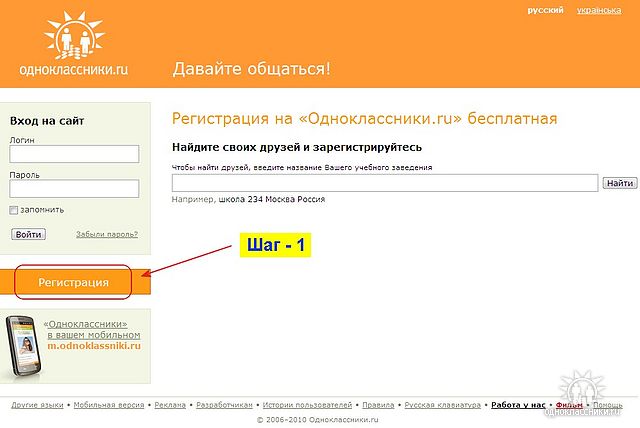Switch language to українська

click(x=599, y=10)
